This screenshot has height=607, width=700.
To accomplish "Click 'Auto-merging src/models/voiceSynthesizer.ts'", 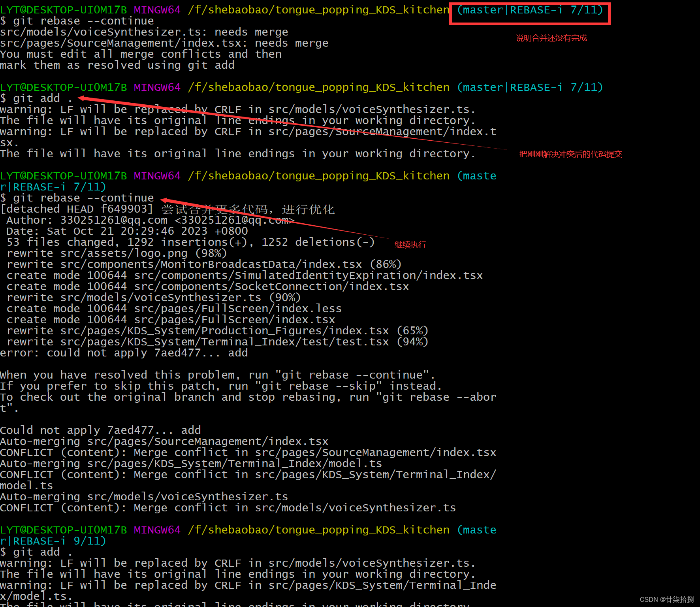I will click(x=144, y=497).
